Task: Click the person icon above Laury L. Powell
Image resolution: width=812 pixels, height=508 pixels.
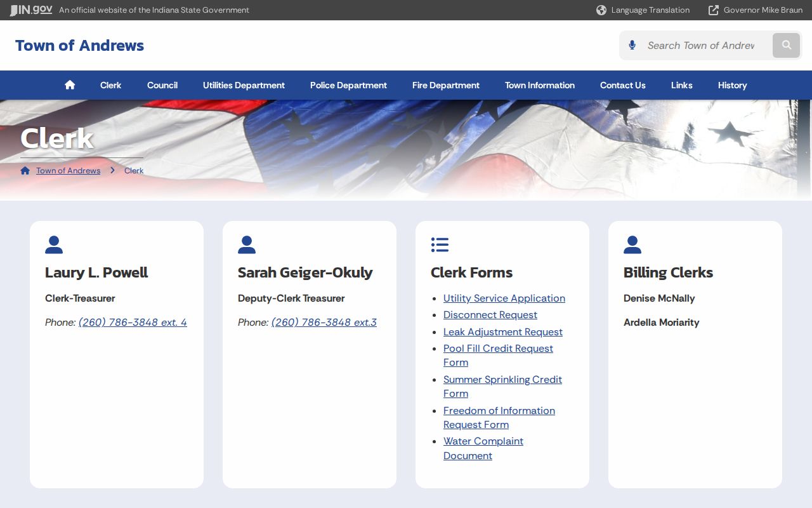Action: click(x=54, y=244)
